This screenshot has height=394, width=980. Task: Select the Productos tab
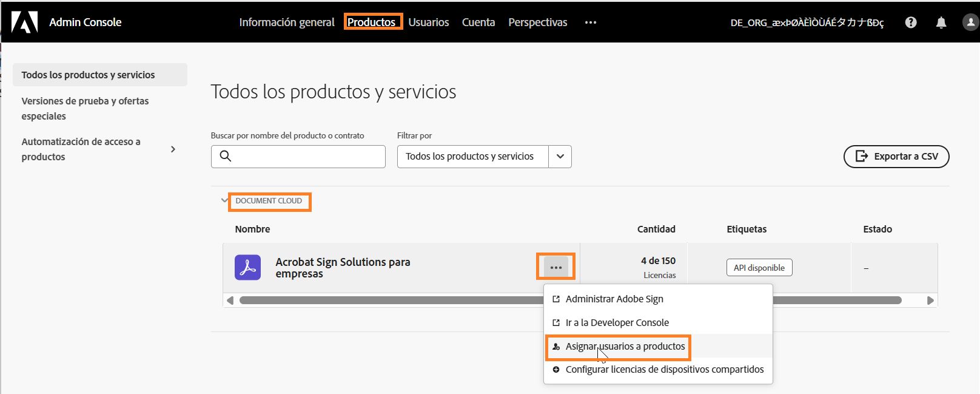(x=372, y=22)
